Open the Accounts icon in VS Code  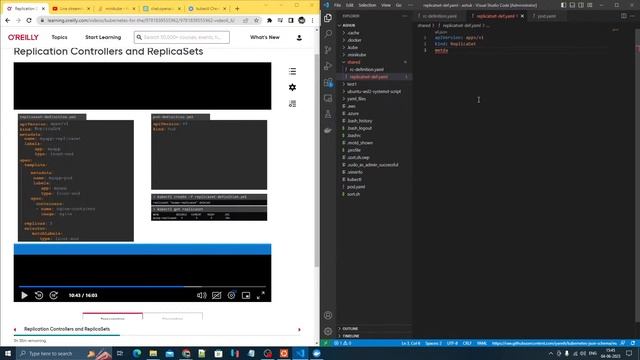coord(328,315)
